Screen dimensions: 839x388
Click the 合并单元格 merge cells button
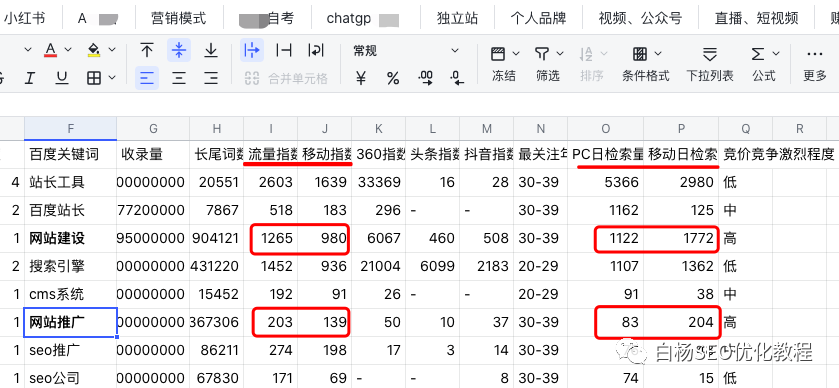[286, 78]
